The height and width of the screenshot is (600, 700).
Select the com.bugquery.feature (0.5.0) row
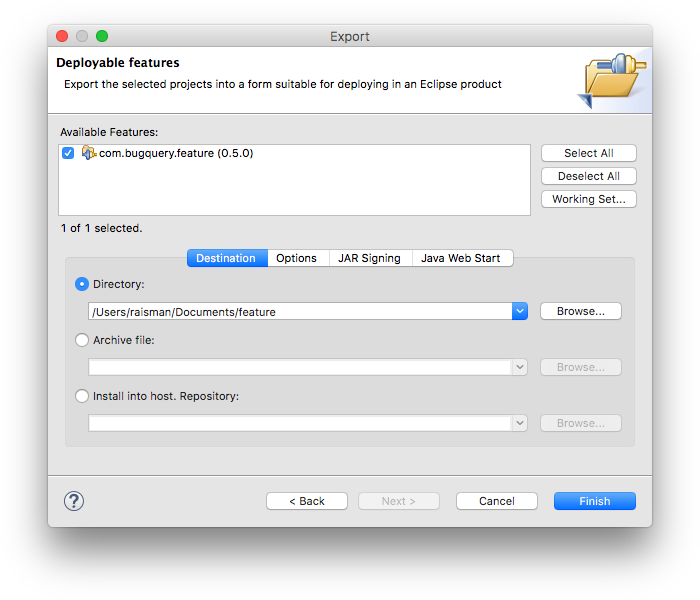coord(294,153)
